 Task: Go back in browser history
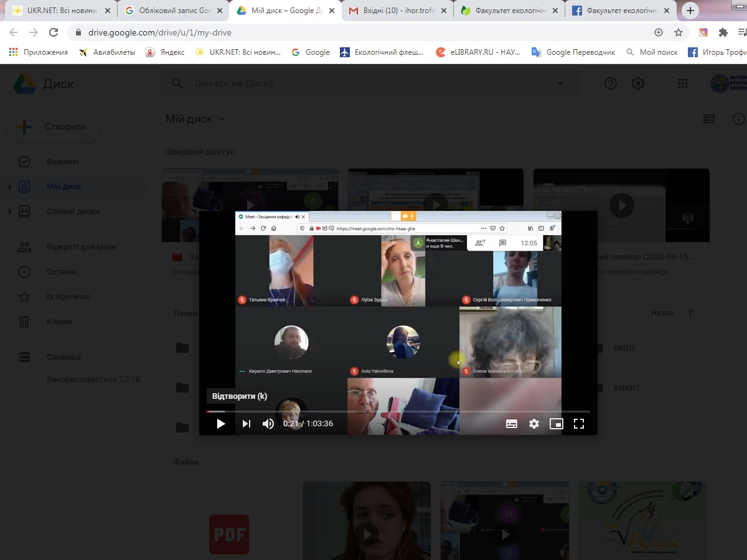coord(14,32)
